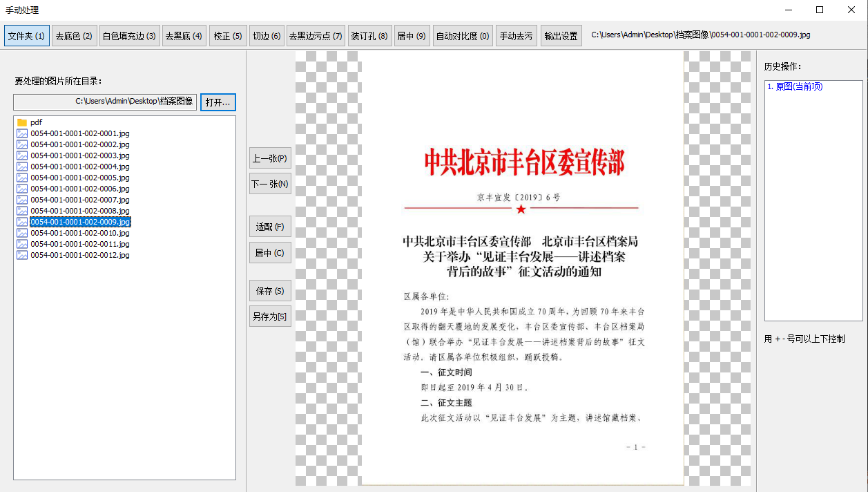Open 校正 (5) deskew tool
This screenshot has height=492, width=868.
coord(227,36)
